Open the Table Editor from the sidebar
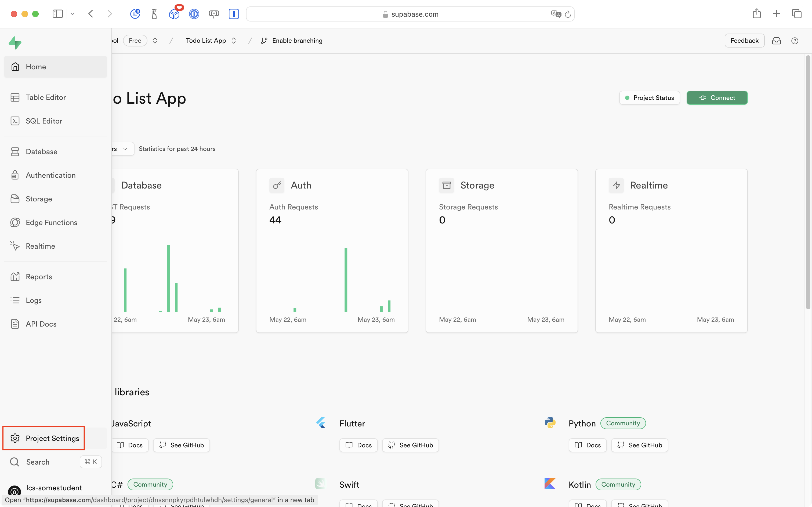The image size is (812, 507). [46, 97]
